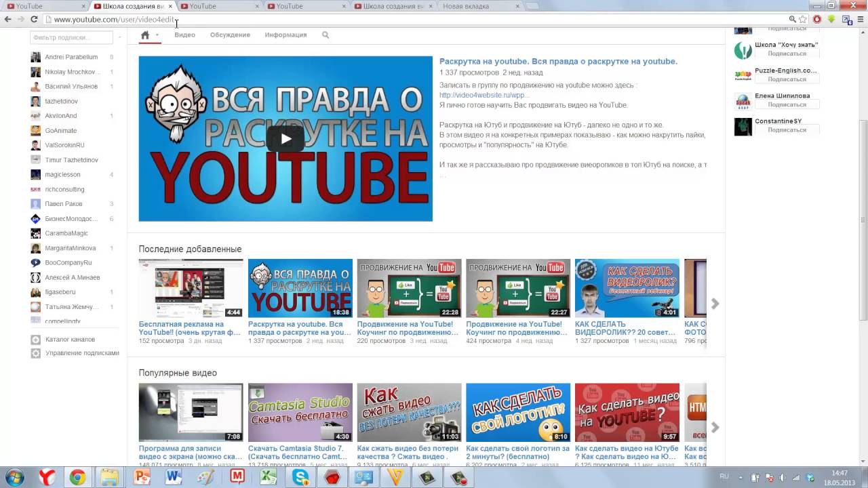Click the taskbar clock showing 14:47

[x=840, y=478]
